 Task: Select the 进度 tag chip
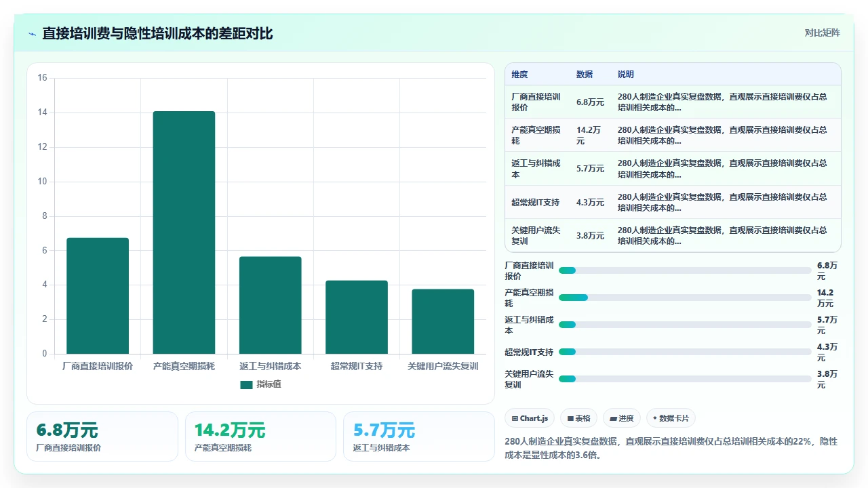pos(622,418)
